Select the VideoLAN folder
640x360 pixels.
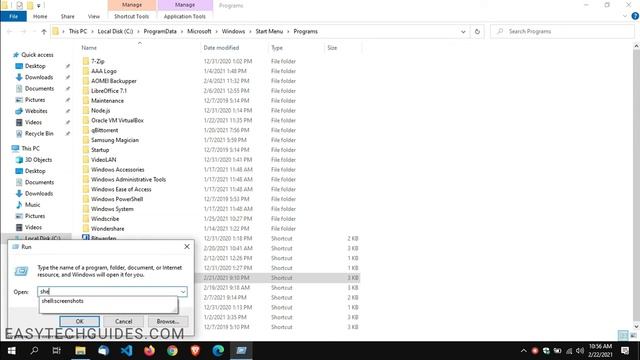coord(103,160)
